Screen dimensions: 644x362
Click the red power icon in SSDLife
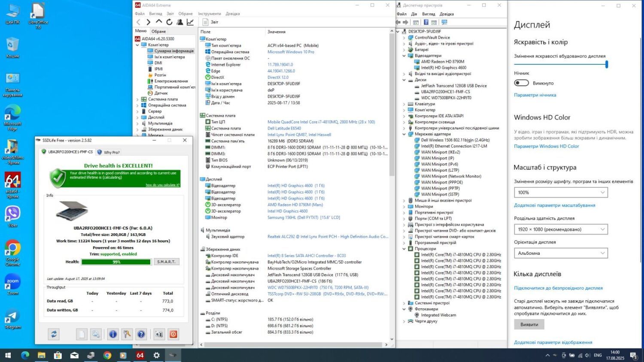pos(173,334)
